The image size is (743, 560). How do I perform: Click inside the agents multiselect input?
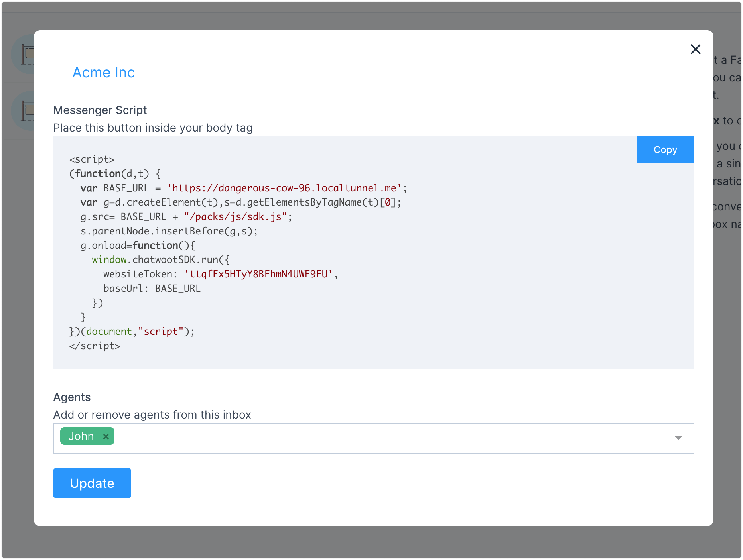370,438
